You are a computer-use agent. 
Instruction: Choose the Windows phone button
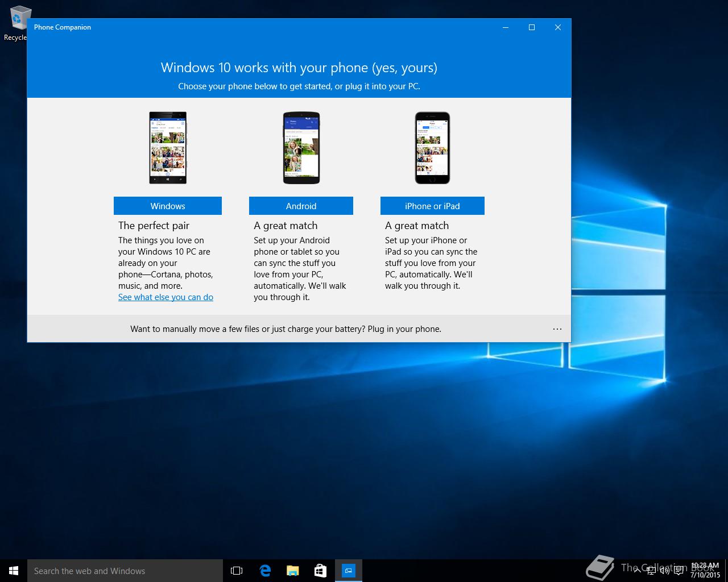pyautogui.click(x=168, y=206)
